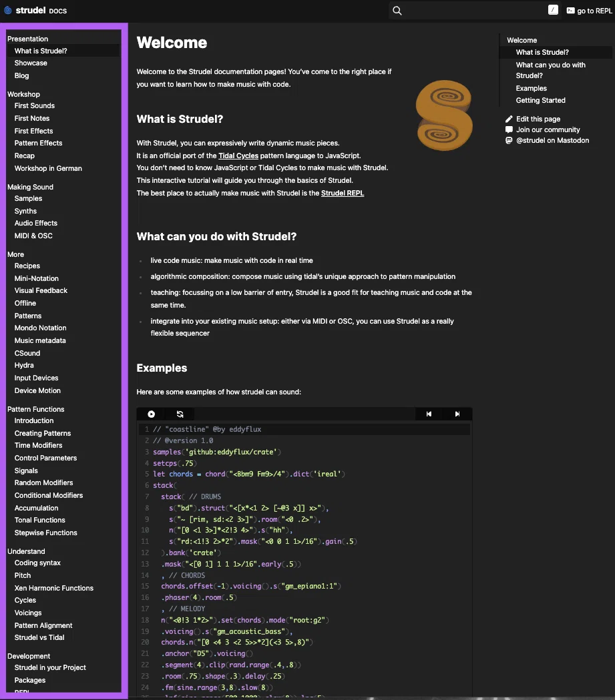Follow the Tidal Cycles link

(238, 155)
